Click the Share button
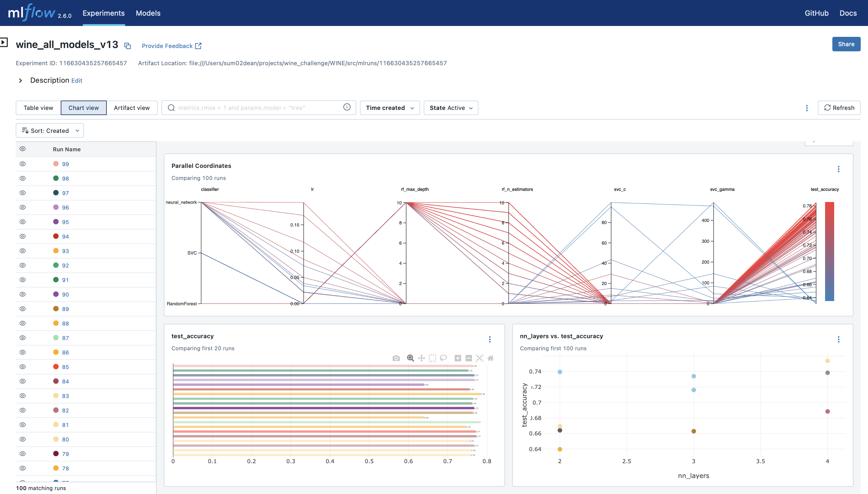 pos(846,44)
